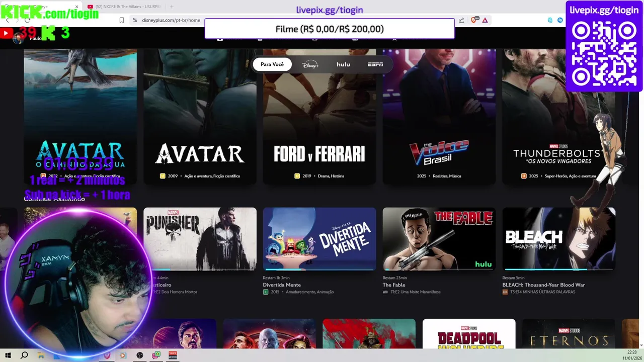Viewport: 644px width, 362px height.
Task: Click the disneyplus.com address bar
Action: coord(171,20)
